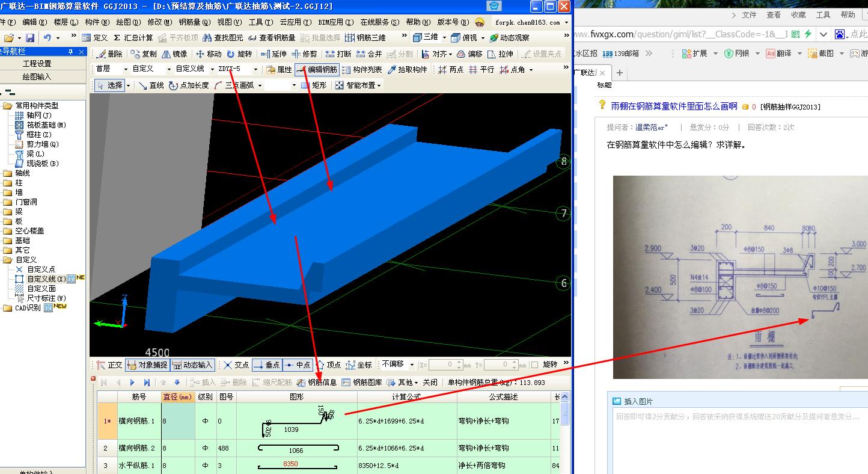Click 镜像 mirror tool

(174, 54)
